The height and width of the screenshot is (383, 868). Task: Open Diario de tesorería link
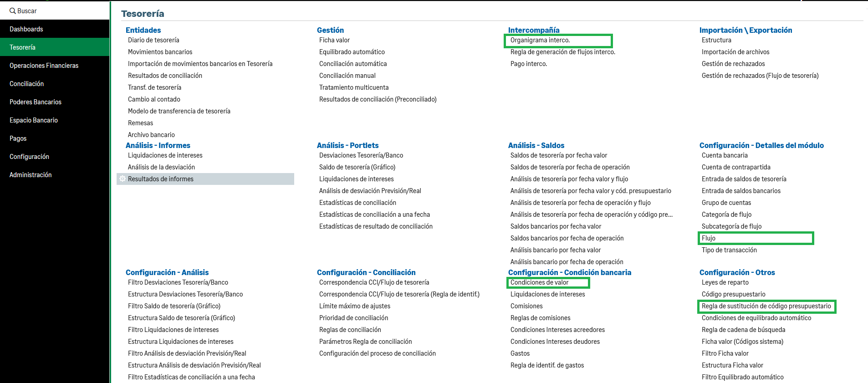coord(153,40)
